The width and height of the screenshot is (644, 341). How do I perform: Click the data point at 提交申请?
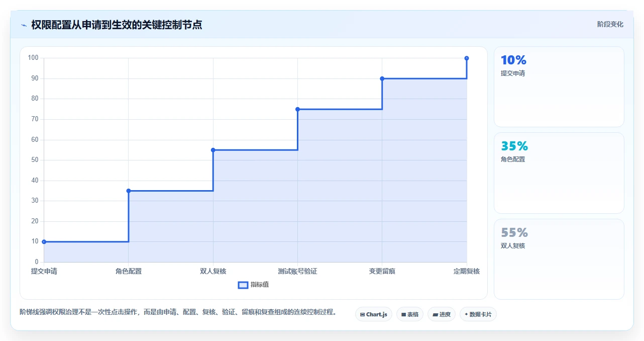point(44,242)
